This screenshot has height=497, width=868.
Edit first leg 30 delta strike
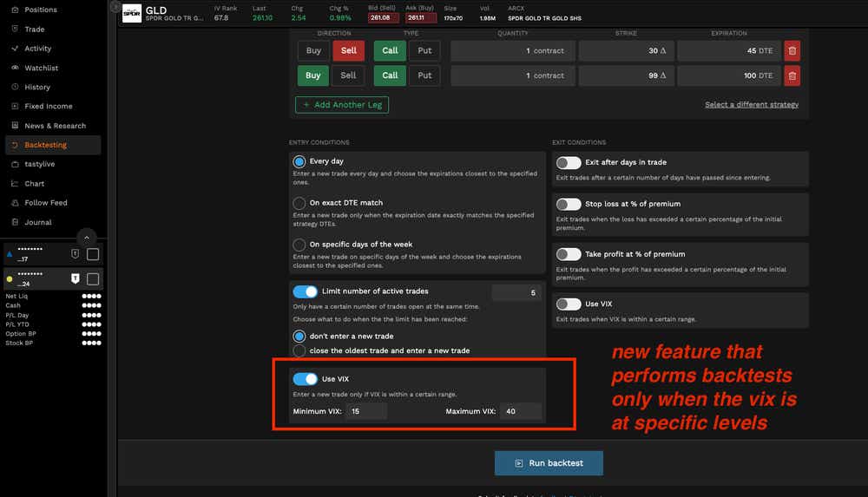626,51
